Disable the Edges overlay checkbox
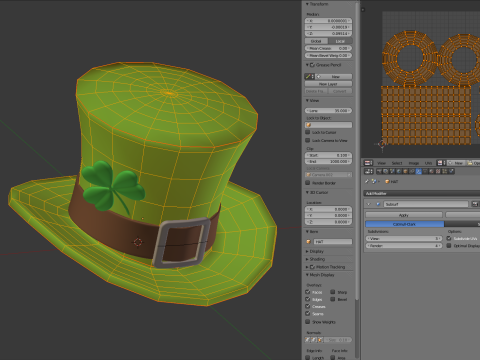The height and width of the screenshot is (360, 480). click(308, 299)
